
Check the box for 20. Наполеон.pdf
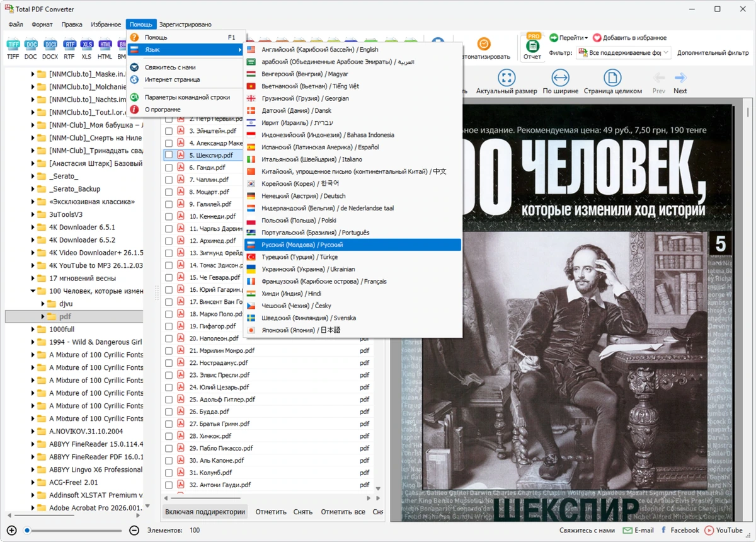point(169,338)
